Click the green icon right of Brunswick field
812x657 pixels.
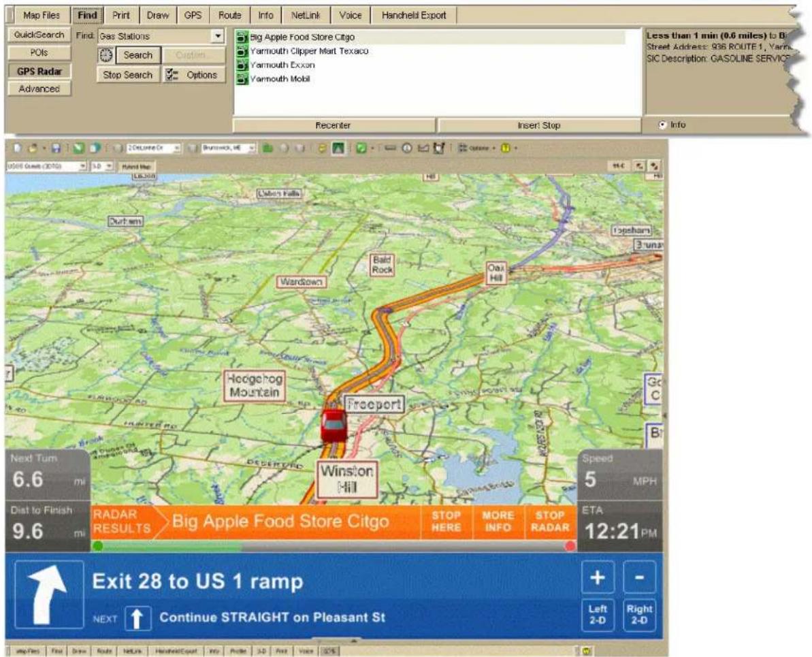click(267, 148)
